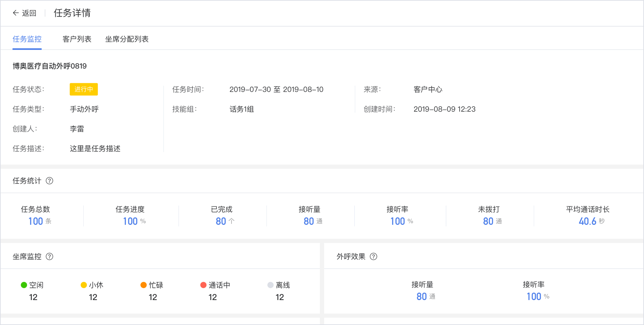
Task: Click the gray 离线 status dot
Action: coord(270,285)
